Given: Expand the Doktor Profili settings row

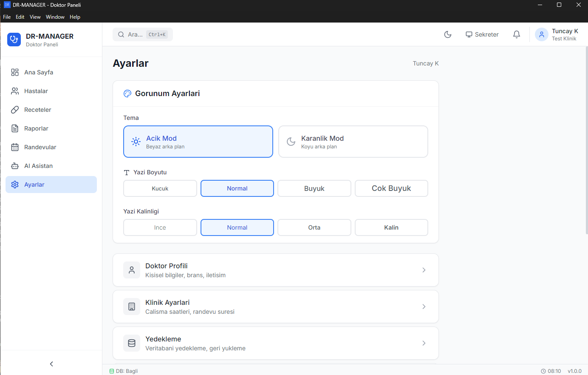Looking at the screenshot, I should point(275,270).
